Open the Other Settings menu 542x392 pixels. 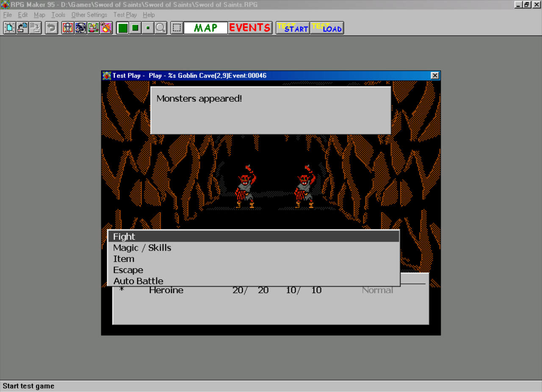(x=89, y=15)
